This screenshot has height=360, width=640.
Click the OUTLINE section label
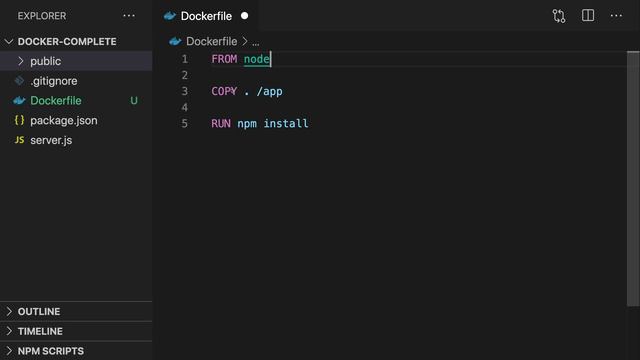point(39,311)
